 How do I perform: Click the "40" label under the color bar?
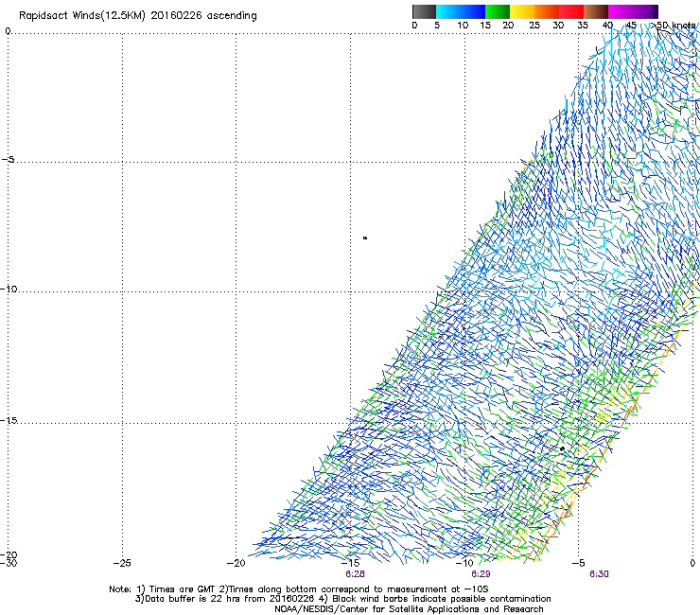point(607,26)
